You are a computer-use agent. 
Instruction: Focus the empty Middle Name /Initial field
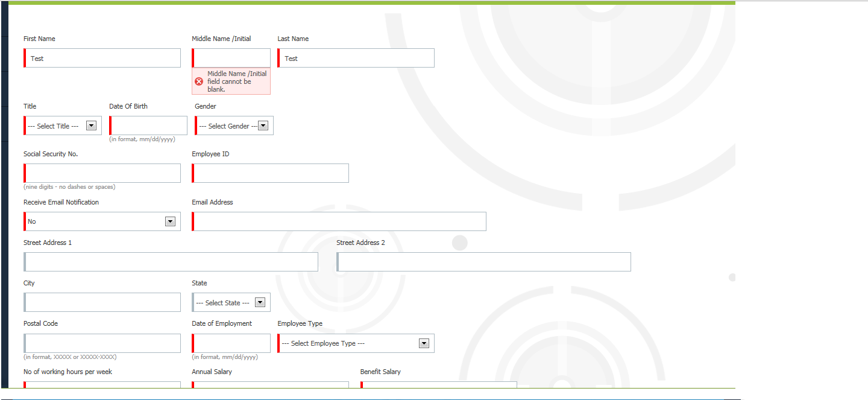[231, 58]
